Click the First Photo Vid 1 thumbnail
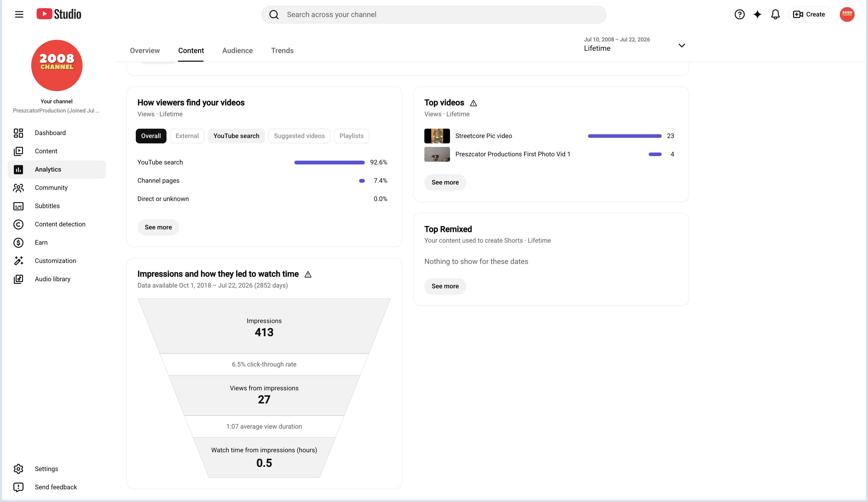Image resolution: width=868 pixels, height=502 pixels. coord(437,154)
